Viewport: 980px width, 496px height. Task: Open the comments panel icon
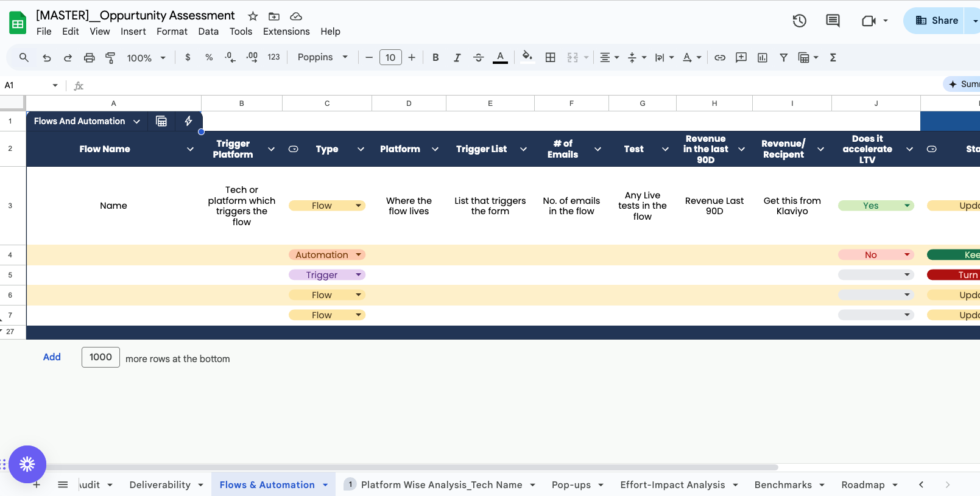tap(832, 21)
